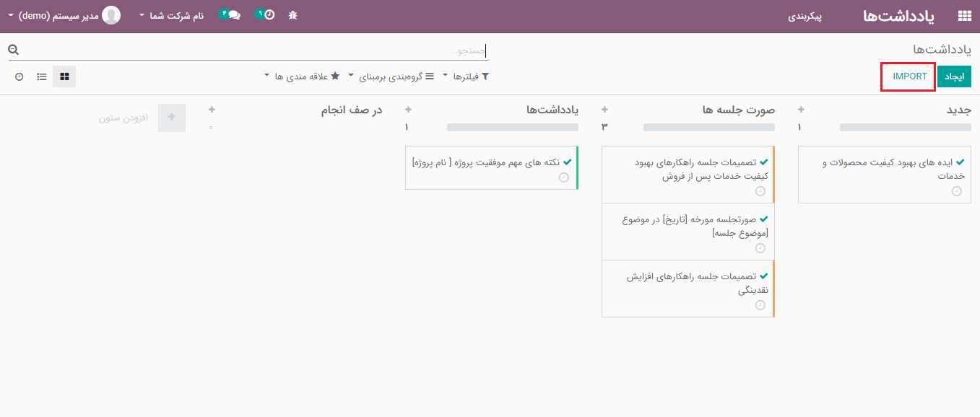Click the count ۳ in صورت جلسه ها column

point(604,127)
